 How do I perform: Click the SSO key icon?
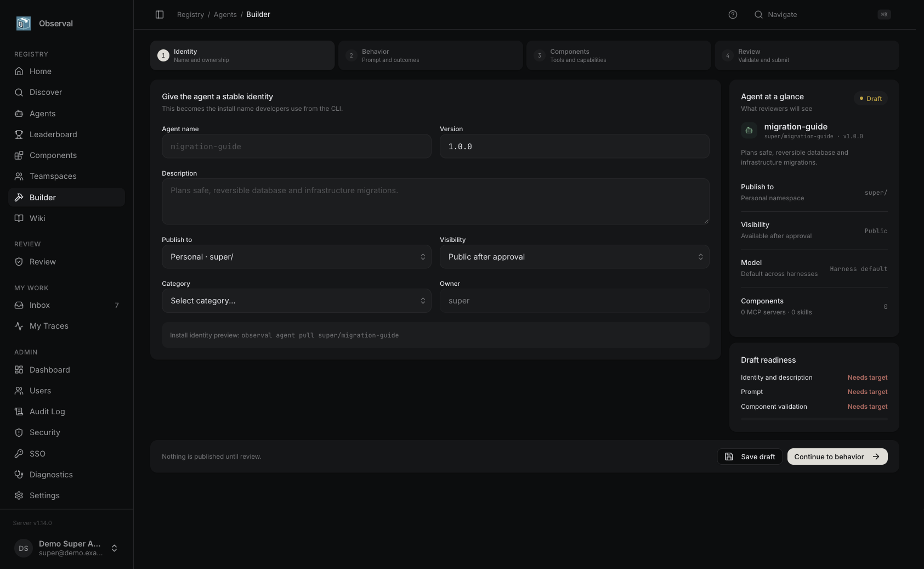(19, 454)
